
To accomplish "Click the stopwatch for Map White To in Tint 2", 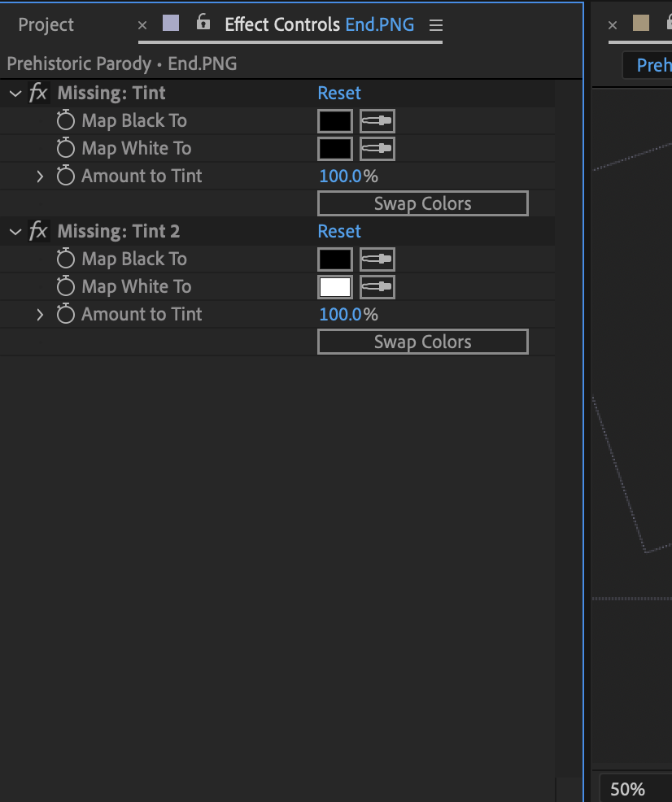I will [x=65, y=286].
